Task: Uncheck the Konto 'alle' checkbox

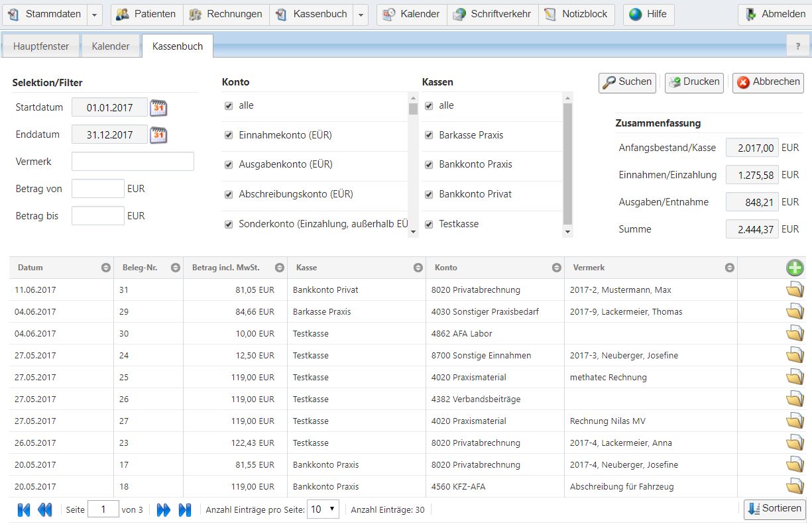Action: [x=229, y=106]
